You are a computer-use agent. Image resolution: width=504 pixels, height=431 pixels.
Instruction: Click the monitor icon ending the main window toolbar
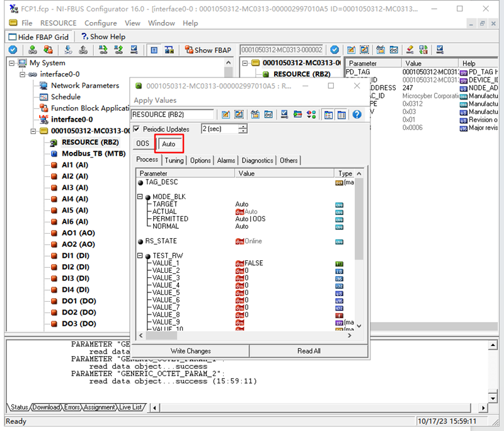click(440, 50)
